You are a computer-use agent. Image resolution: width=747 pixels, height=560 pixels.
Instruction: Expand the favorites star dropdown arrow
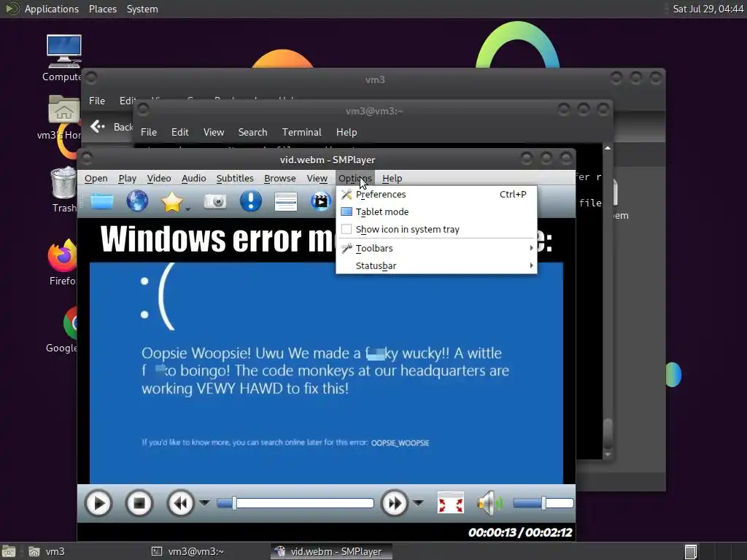(187, 209)
